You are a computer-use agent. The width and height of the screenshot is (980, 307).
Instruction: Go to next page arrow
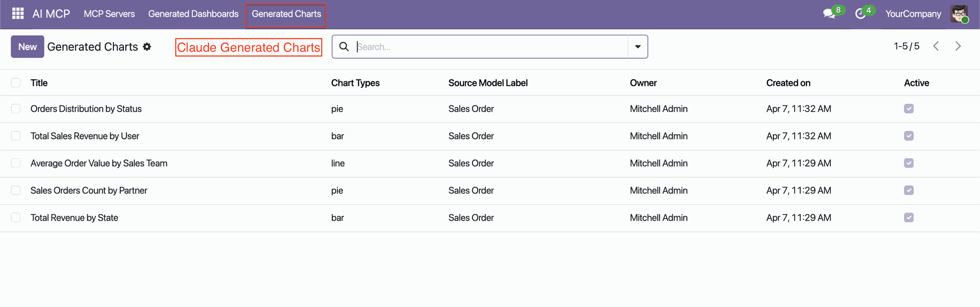958,46
